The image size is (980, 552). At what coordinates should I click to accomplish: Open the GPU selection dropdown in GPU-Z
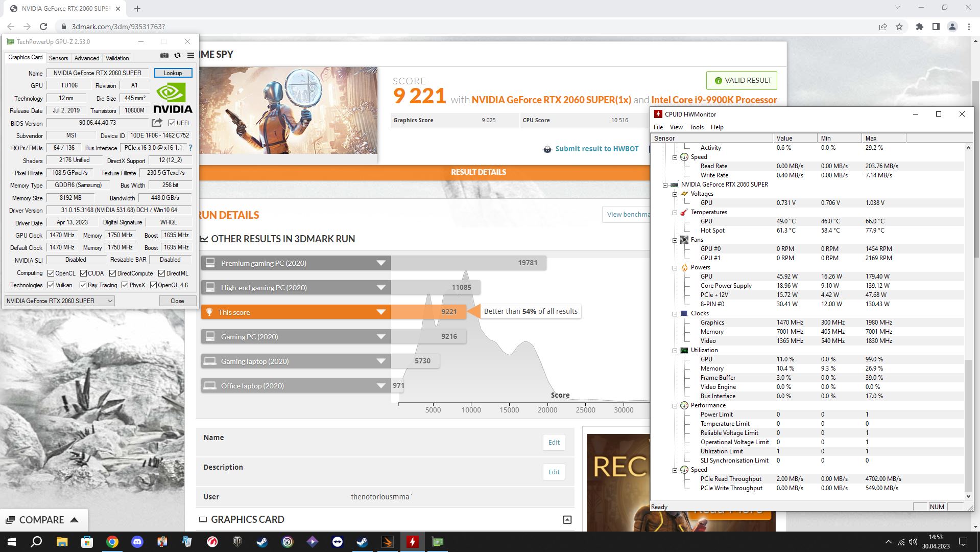[59, 301]
